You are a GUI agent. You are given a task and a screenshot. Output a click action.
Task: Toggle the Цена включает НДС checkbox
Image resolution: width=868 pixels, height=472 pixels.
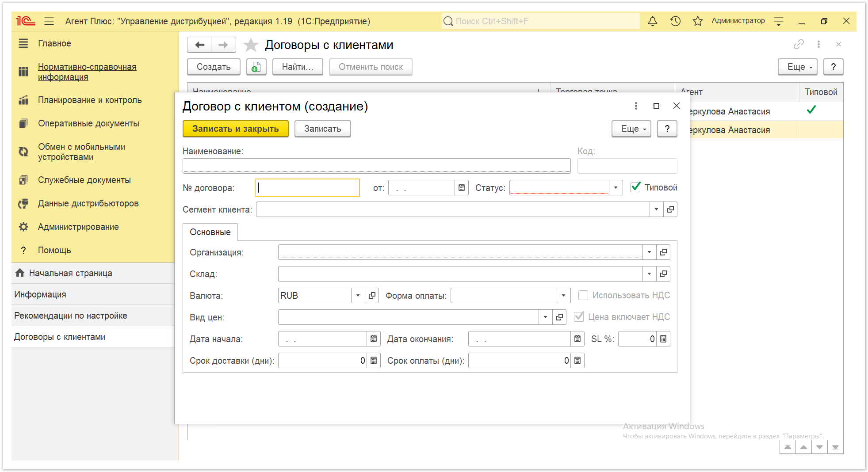point(579,317)
